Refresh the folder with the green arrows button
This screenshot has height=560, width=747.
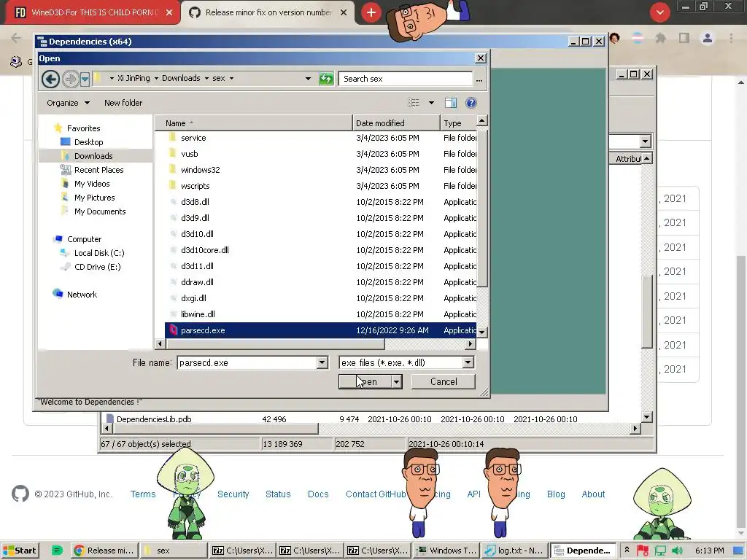point(326,79)
